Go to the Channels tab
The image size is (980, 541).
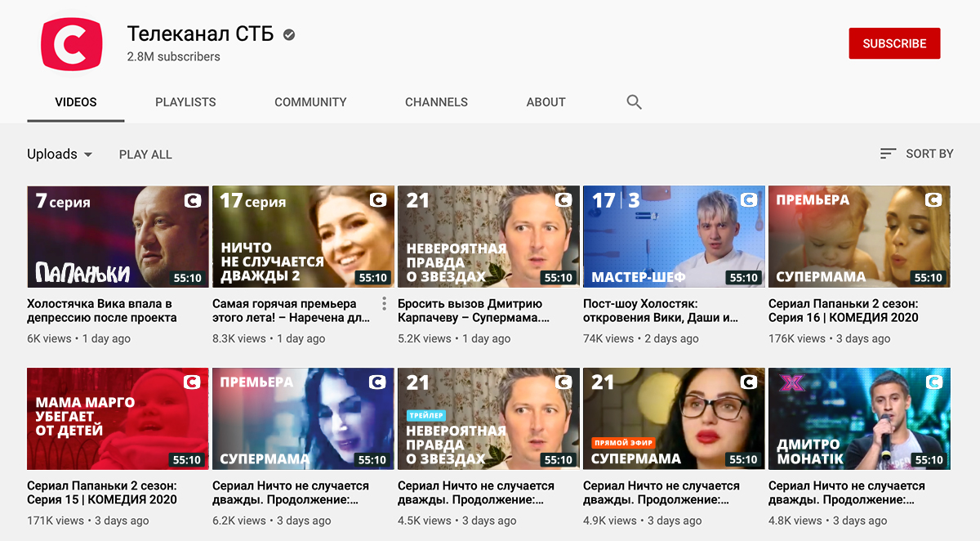436,102
